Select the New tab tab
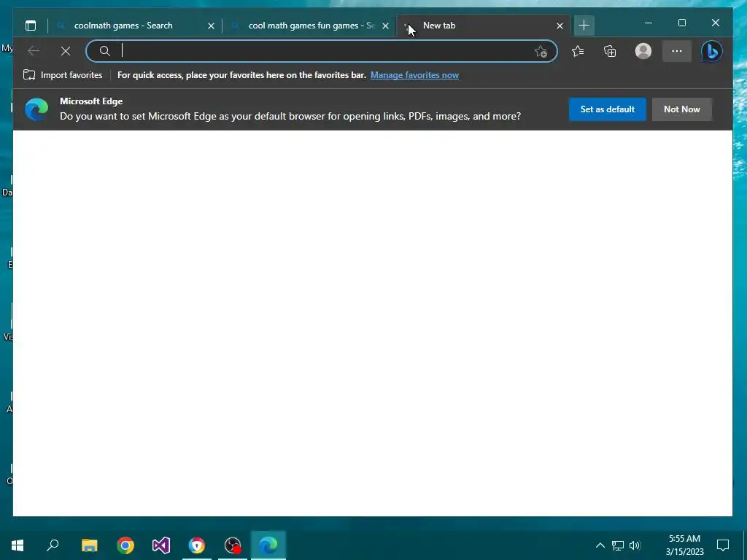 [x=481, y=26]
